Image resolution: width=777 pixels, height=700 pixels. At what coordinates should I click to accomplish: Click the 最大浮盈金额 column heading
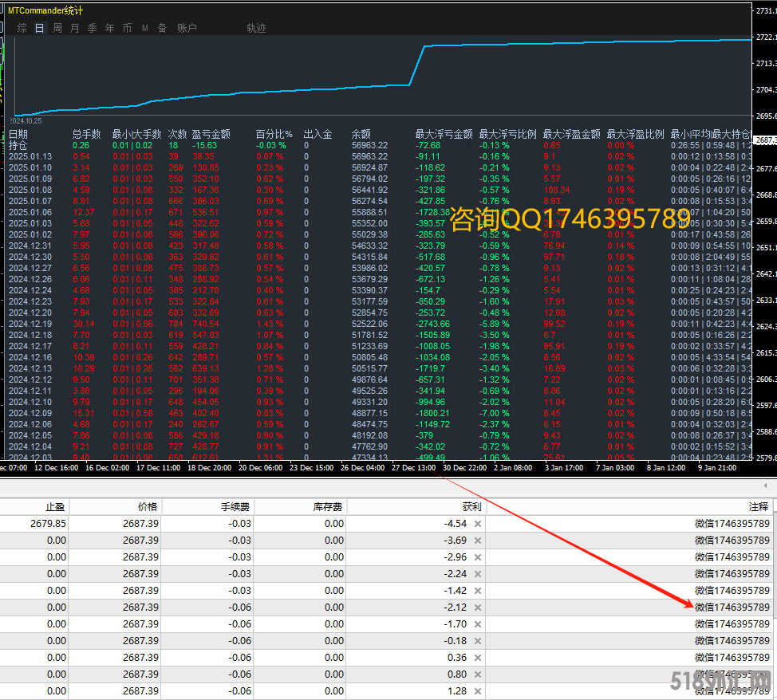point(572,134)
